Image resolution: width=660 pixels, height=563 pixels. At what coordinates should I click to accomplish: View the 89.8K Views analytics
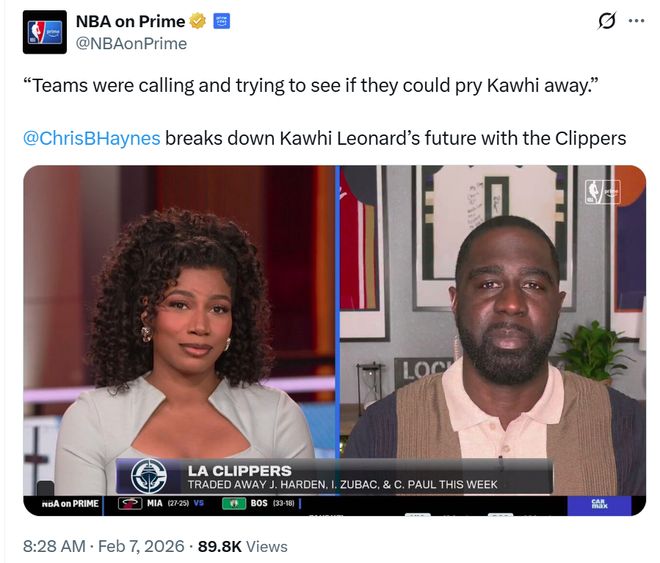243,546
